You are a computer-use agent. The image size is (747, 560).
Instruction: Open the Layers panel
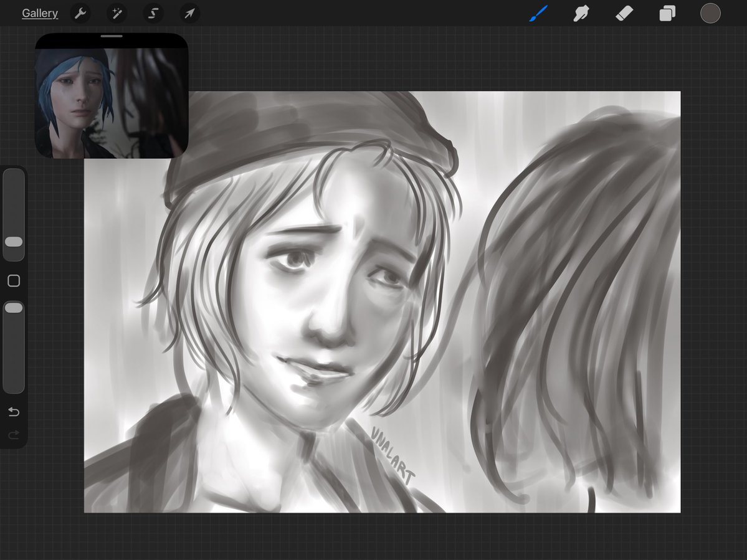point(667,13)
